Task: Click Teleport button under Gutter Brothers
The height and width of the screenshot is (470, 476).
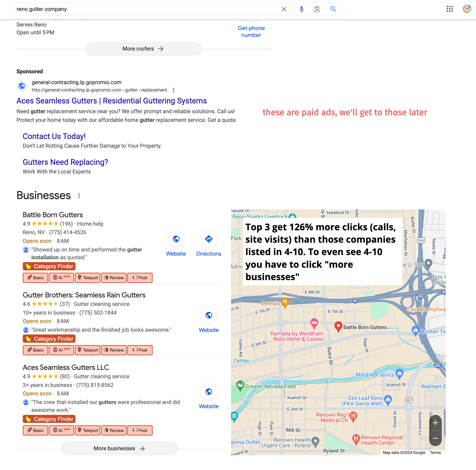Action: pos(88,350)
